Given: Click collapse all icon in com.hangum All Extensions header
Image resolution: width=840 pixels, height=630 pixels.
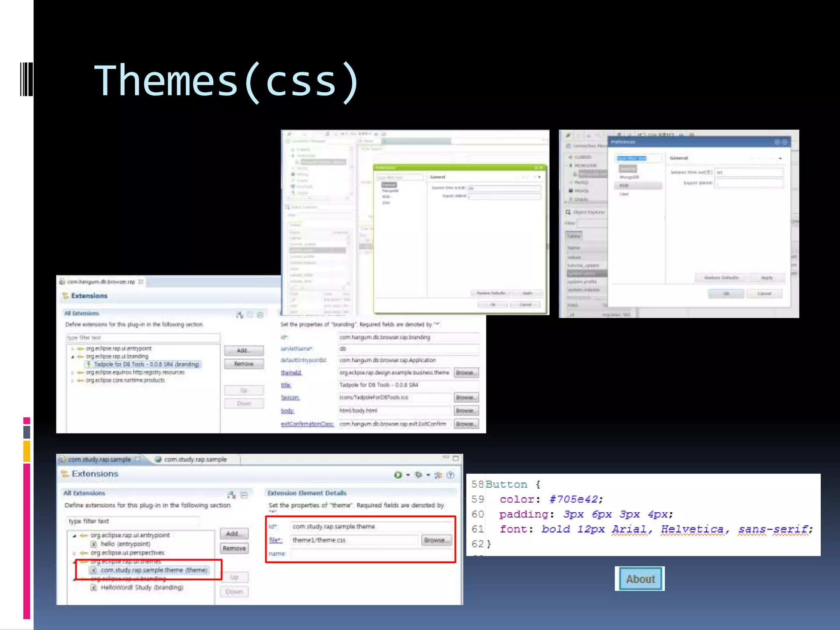Looking at the screenshot, I should coord(260,315).
